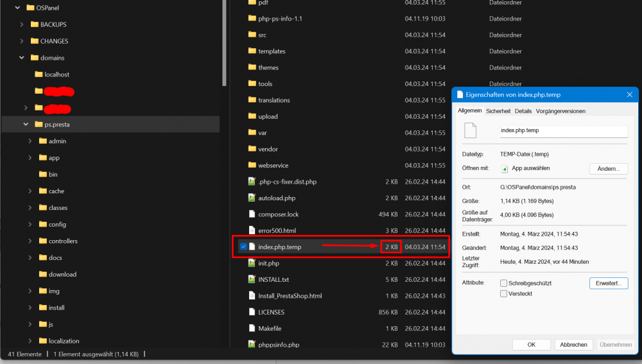Expand the controllers folder node
This screenshot has height=364, width=642.
pyautogui.click(x=30, y=241)
